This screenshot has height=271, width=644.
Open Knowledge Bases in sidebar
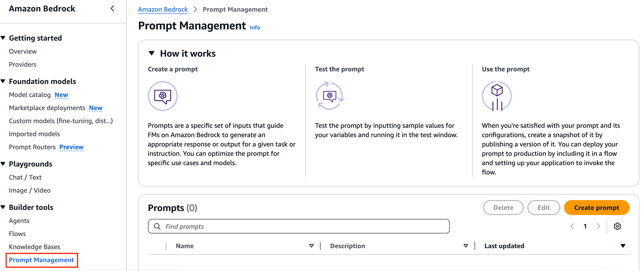point(35,247)
